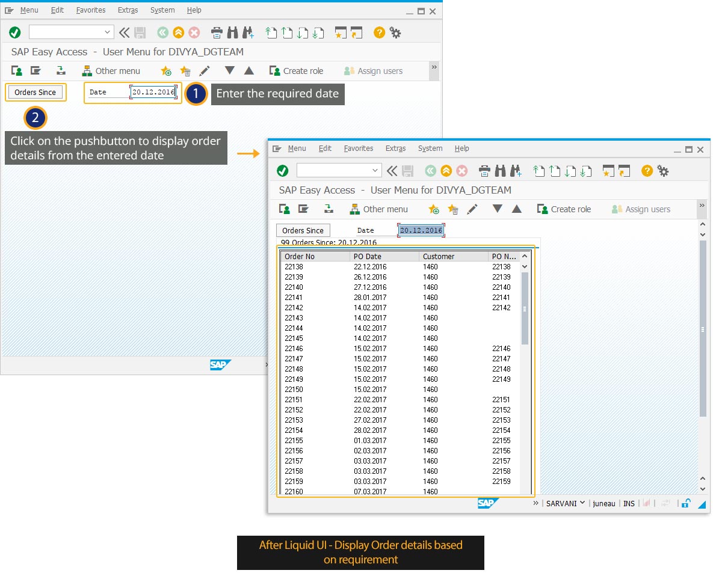Click First Page icon in the front window

pyautogui.click(x=539, y=171)
